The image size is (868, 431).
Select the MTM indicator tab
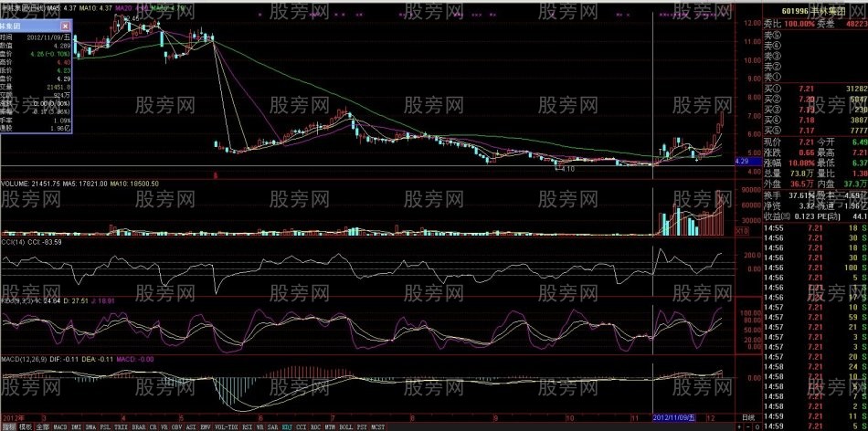click(x=330, y=427)
